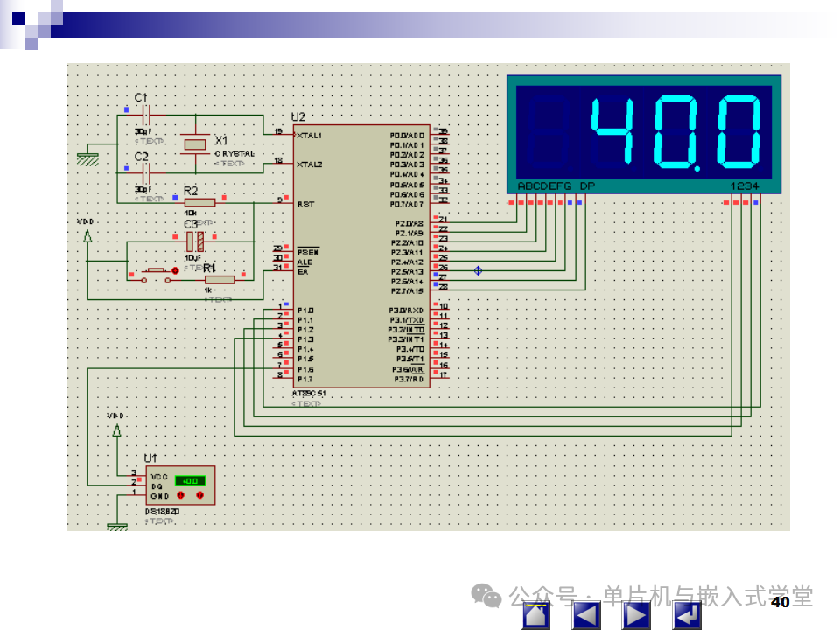
Task: Click the P3.7/RD pin label
Action: pyautogui.click(x=409, y=379)
